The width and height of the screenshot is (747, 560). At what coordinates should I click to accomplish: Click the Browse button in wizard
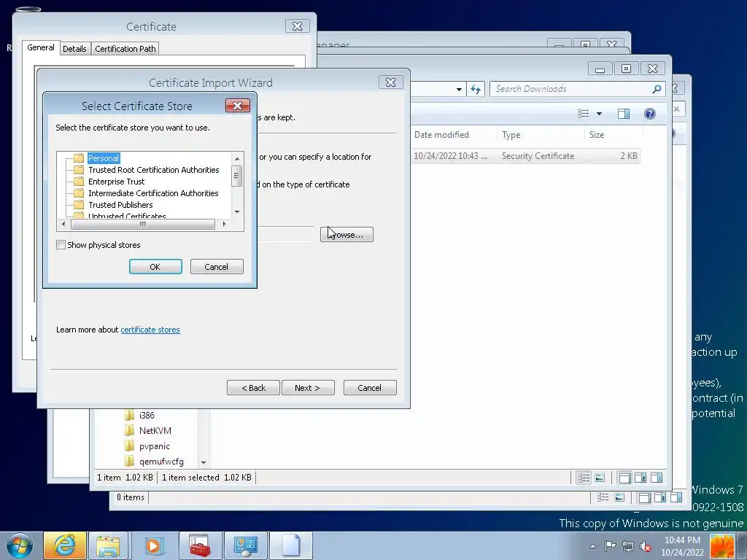pos(347,234)
